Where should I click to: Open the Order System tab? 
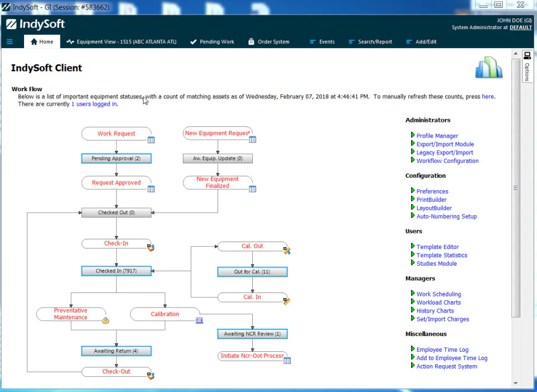269,42
